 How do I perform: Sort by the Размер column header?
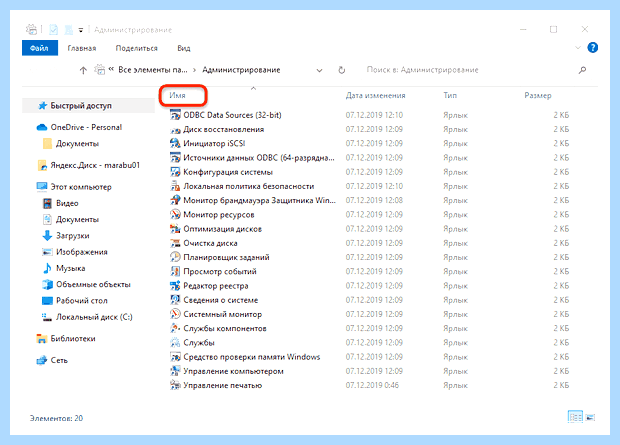[x=538, y=95]
